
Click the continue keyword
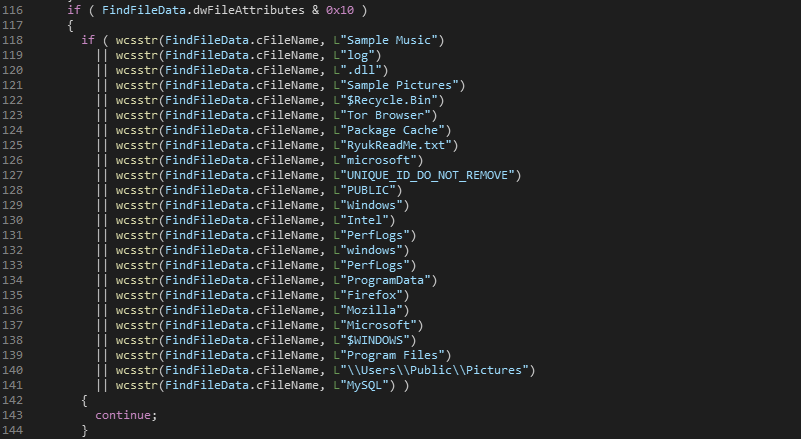(126, 415)
